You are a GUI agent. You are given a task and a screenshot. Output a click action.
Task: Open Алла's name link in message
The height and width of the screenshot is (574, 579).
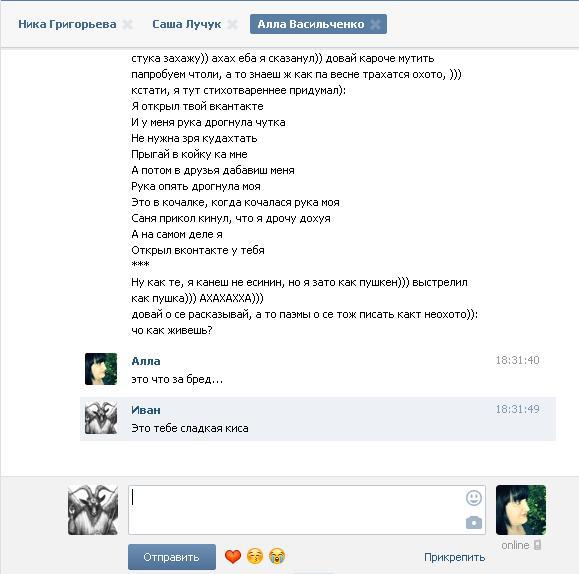[x=146, y=361]
